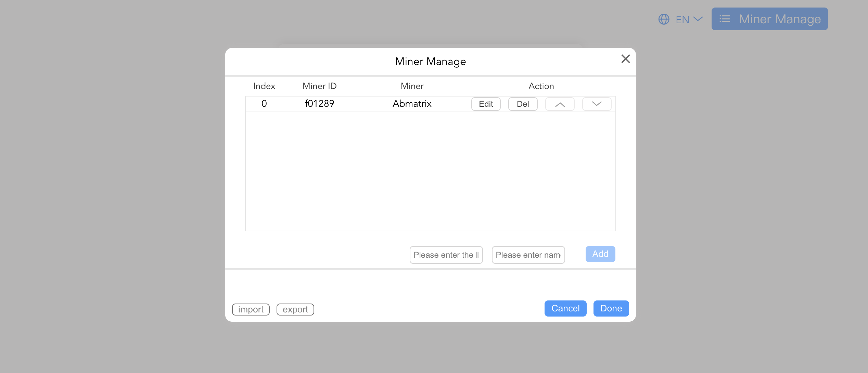
Task: Close the Miner Manage dialog with X
Action: click(625, 59)
